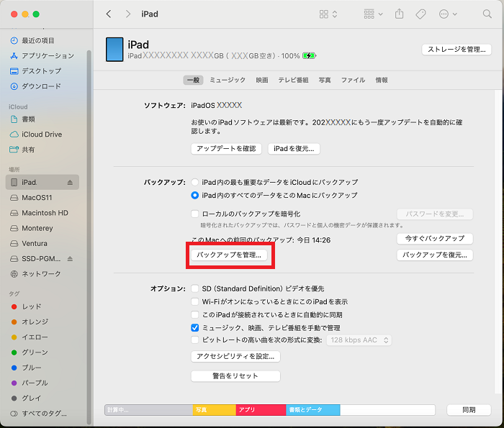Click Back Up Now (今すぐバックアップ) button
The width and height of the screenshot is (504, 428).
click(x=435, y=239)
